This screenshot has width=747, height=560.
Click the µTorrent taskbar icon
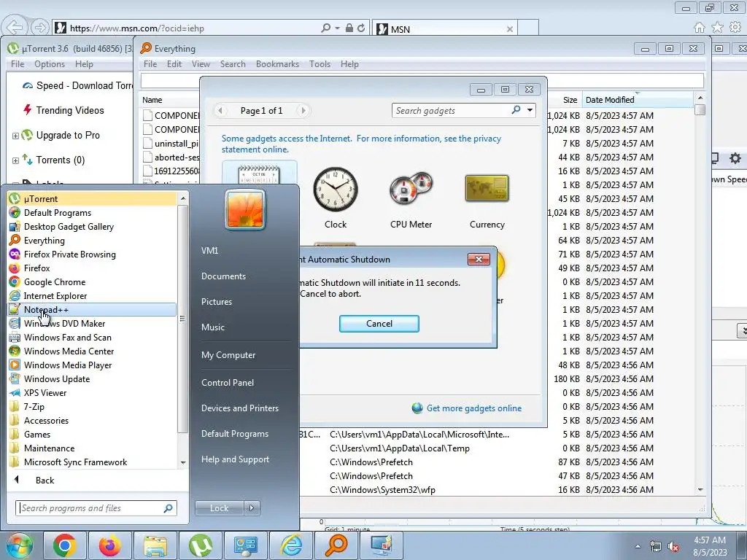(200, 545)
